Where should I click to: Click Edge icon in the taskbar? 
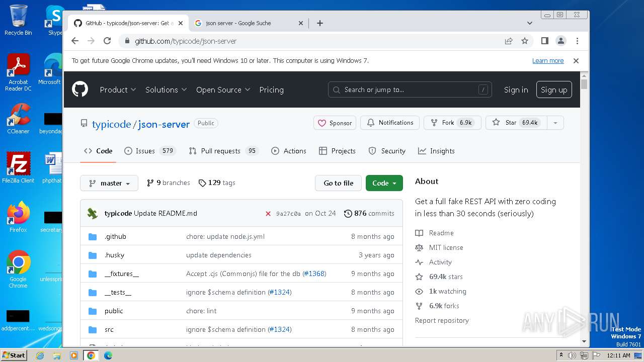point(108,355)
